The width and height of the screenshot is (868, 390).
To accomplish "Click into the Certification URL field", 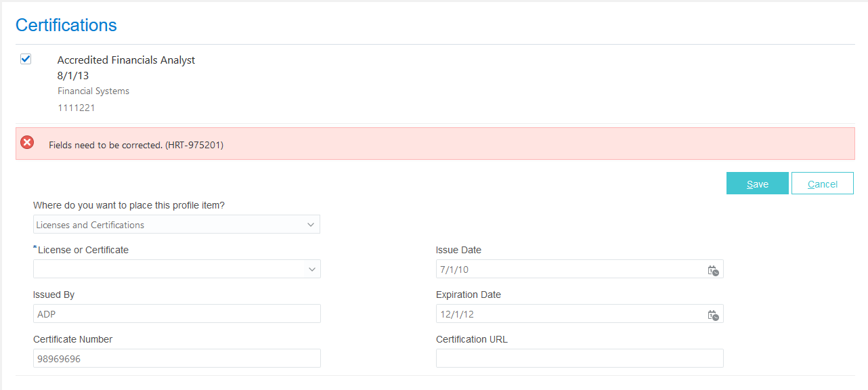I will pyautogui.click(x=579, y=358).
